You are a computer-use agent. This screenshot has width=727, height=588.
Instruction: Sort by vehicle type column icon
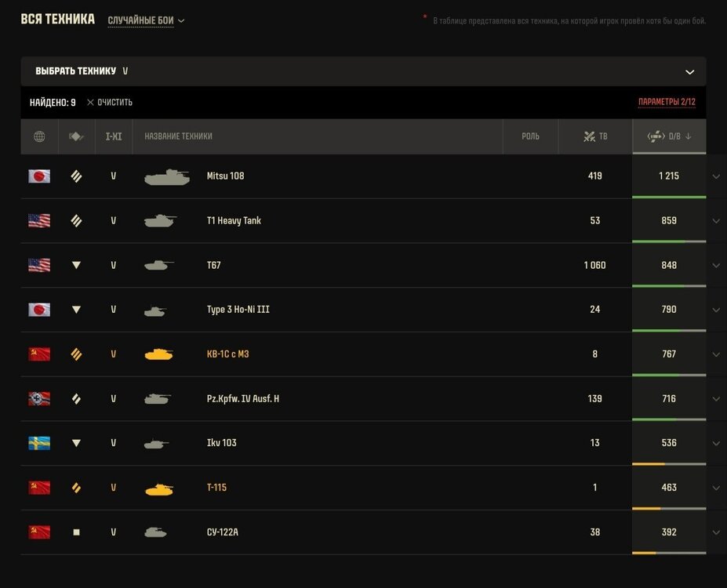(x=77, y=136)
